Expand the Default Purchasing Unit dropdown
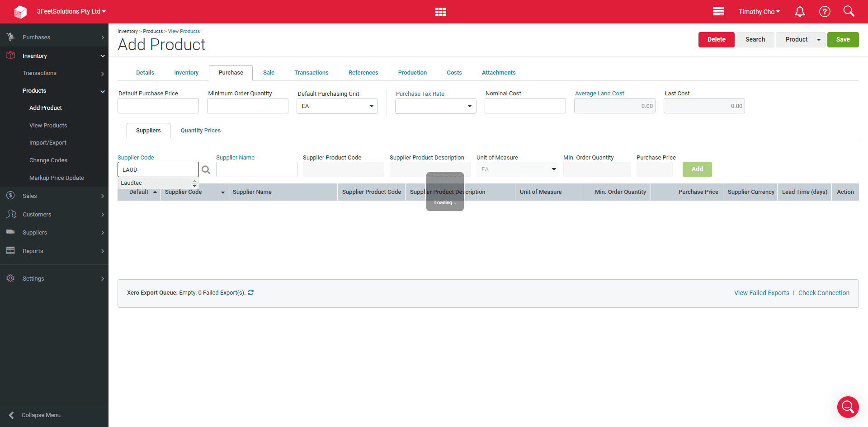Image resolution: width=868 pixels, height=427 pixels. point(337,106)
